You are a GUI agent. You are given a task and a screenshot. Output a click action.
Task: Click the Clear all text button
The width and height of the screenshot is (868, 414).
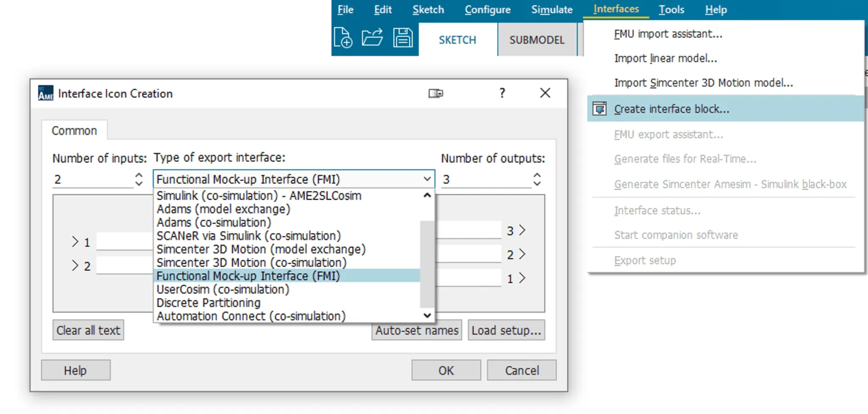(89, 330)
